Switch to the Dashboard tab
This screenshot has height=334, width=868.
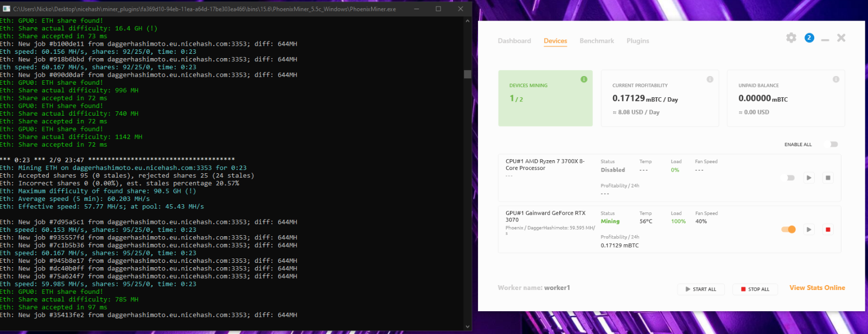pyautogui.click(x=514, y=41)
